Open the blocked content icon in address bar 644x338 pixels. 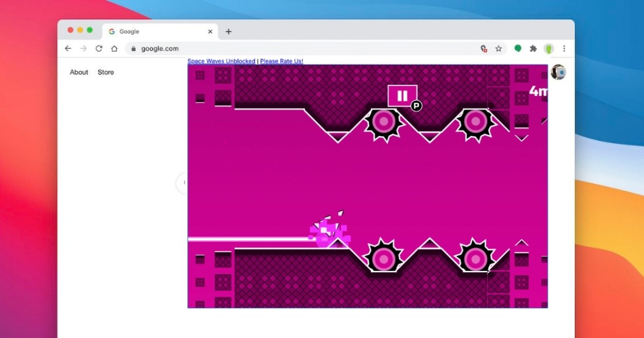[484, 48]
